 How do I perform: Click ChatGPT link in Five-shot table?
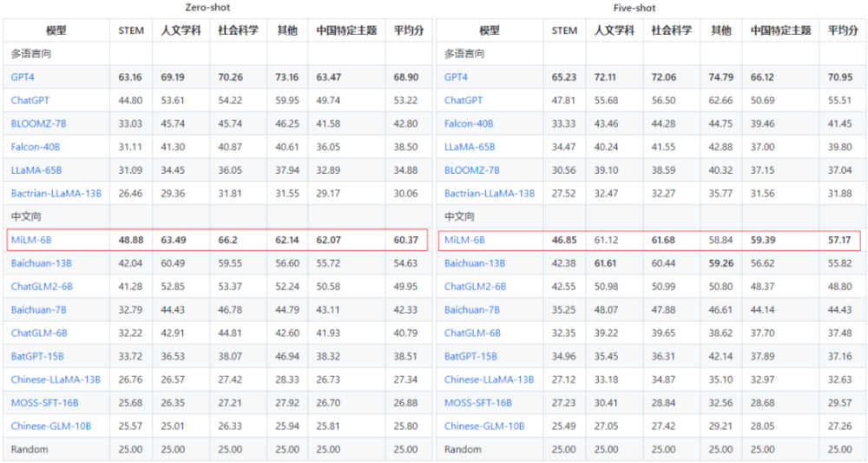[464, 100]
